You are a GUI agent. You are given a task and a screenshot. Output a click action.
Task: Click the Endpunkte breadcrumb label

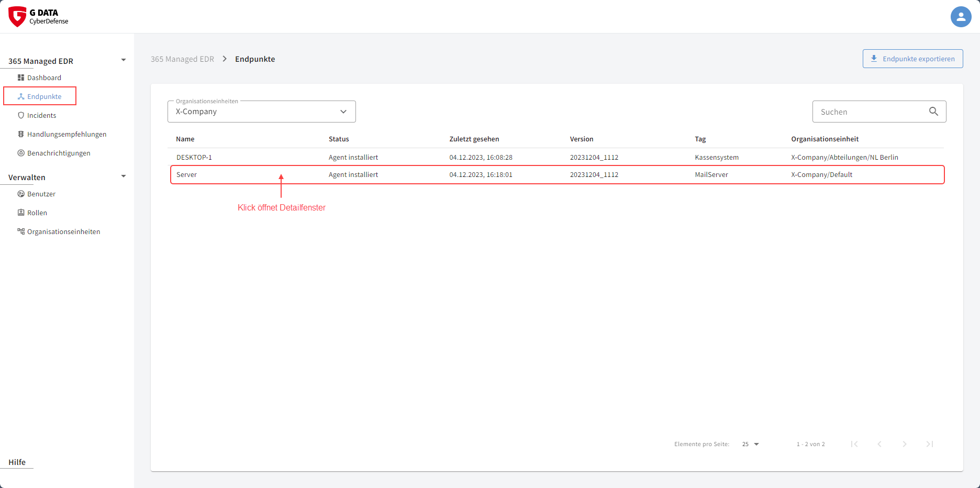255,59
